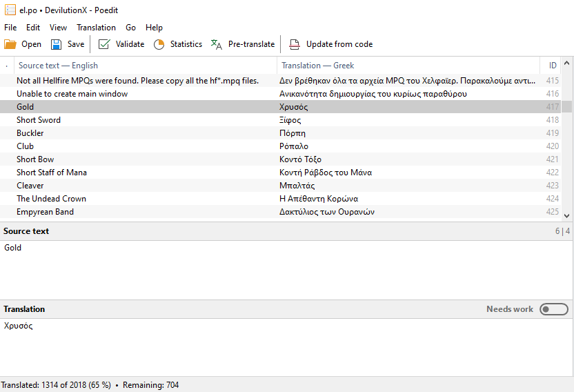
Task: Click the translation "Ανικανότητα δημιουργίας του κυρίως παραθύρου"
Action: [x=373, y=94]
